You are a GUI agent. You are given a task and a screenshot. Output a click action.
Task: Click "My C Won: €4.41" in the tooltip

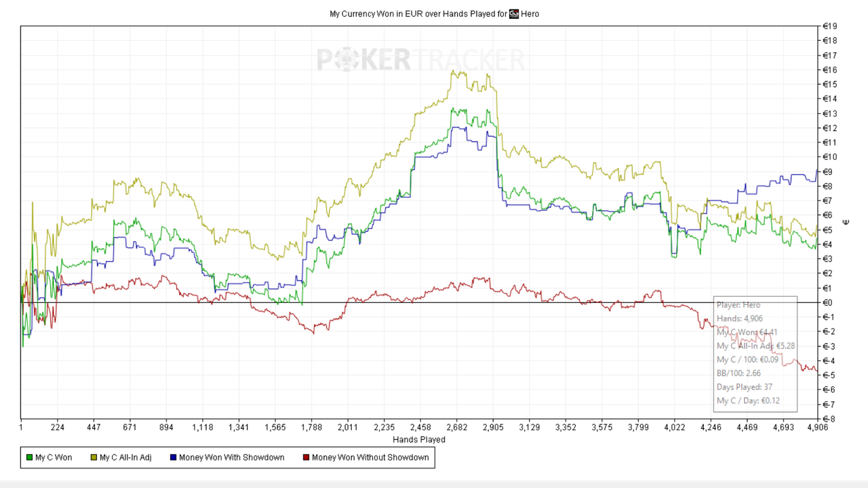[x=747, y=332]
